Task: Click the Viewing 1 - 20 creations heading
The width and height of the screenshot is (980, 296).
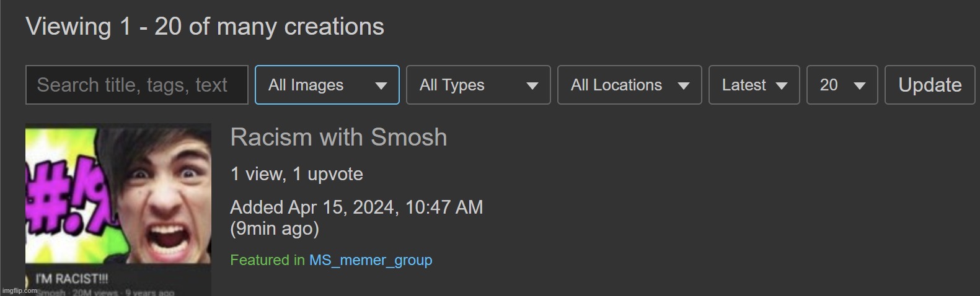Action: coord(205,27)
